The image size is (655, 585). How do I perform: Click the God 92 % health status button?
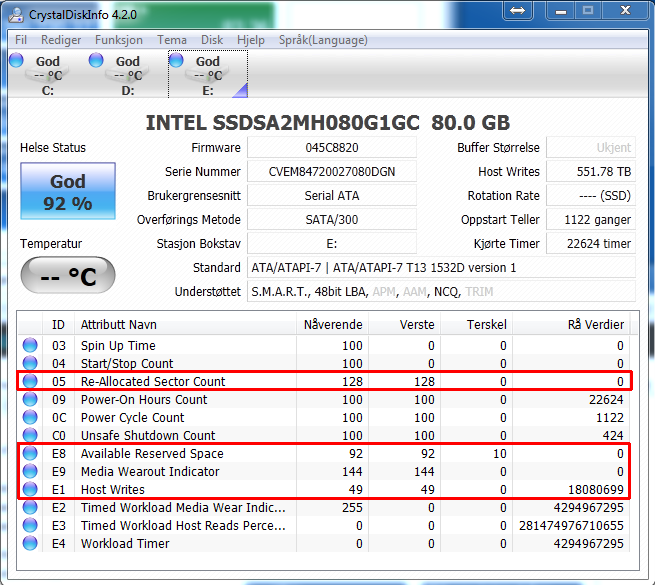(70, 192)
